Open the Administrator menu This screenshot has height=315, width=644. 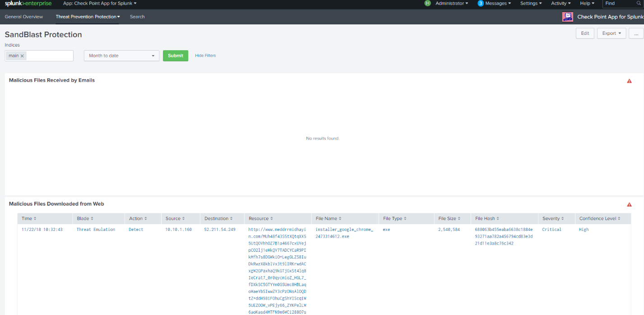(452, 3)
